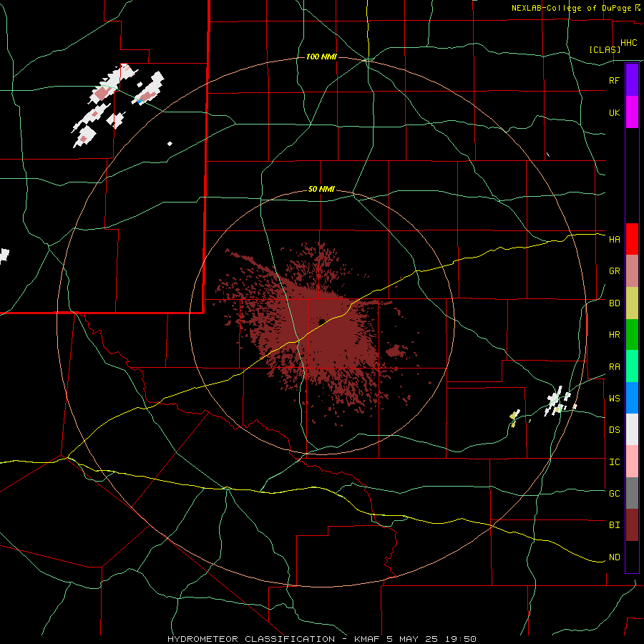
Task: Click the 'RA' legend label
Action: coord(614,367)
